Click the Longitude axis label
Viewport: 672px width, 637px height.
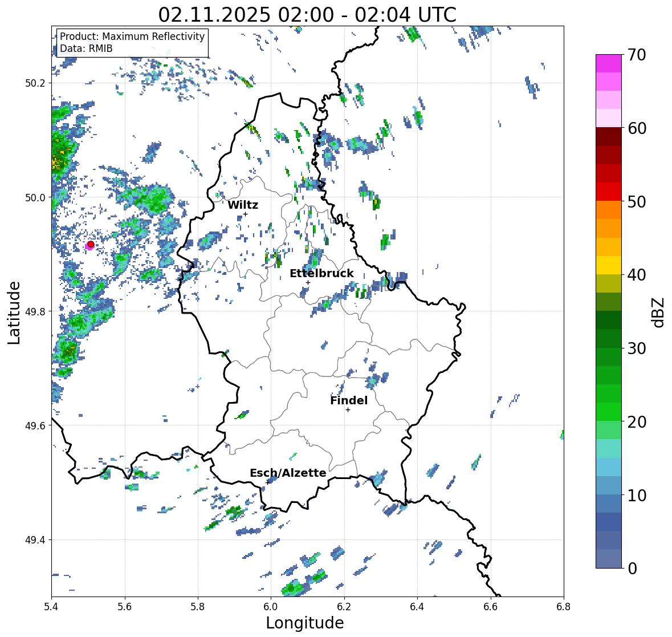(x=305, y=623)
